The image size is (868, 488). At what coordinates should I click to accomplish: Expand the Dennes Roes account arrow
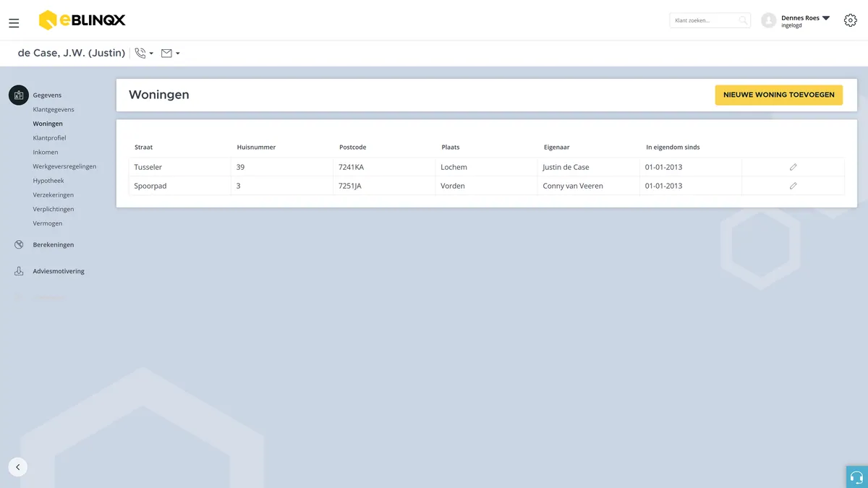click(x=826, y=18)
